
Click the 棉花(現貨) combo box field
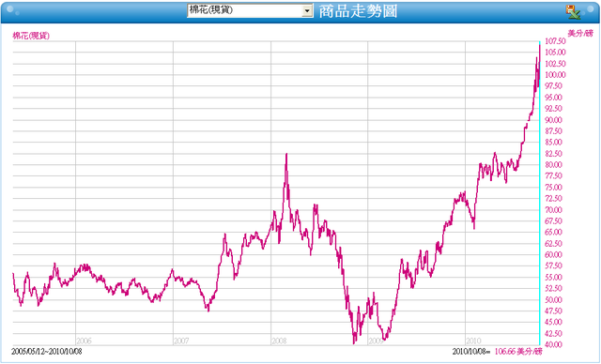[x=250, y=10]
